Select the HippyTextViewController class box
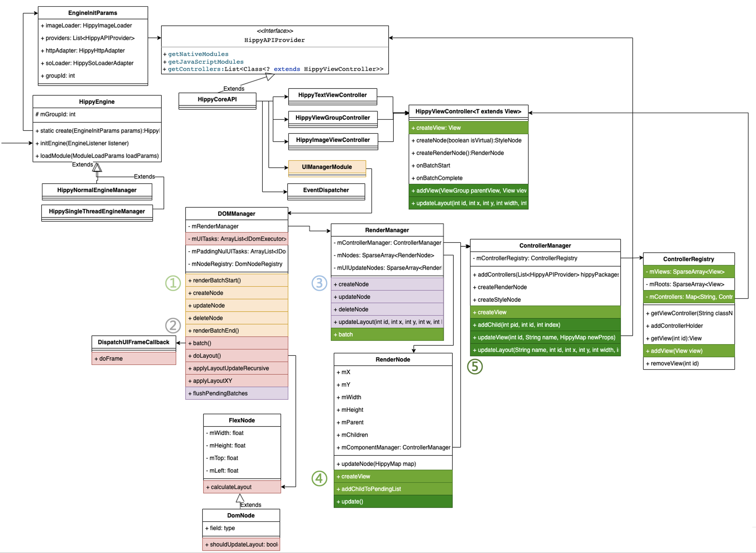Image resolution: width=756 pixels, height=553 pixels. pos(332,97)
